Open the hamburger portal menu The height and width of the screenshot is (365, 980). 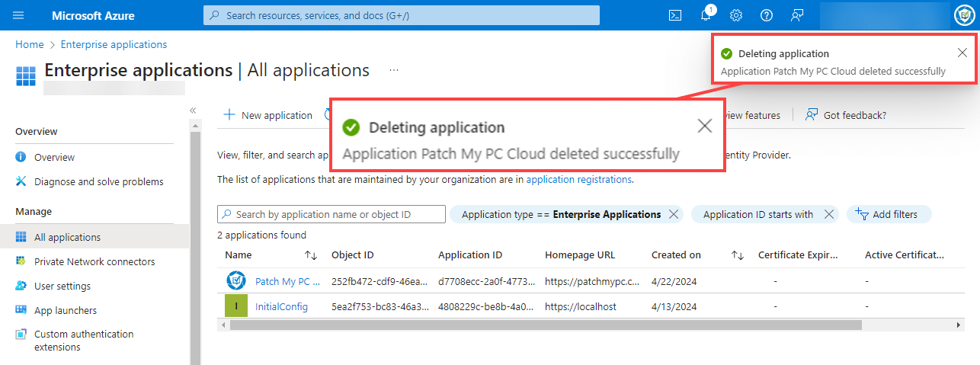click(x=19, y=15)
